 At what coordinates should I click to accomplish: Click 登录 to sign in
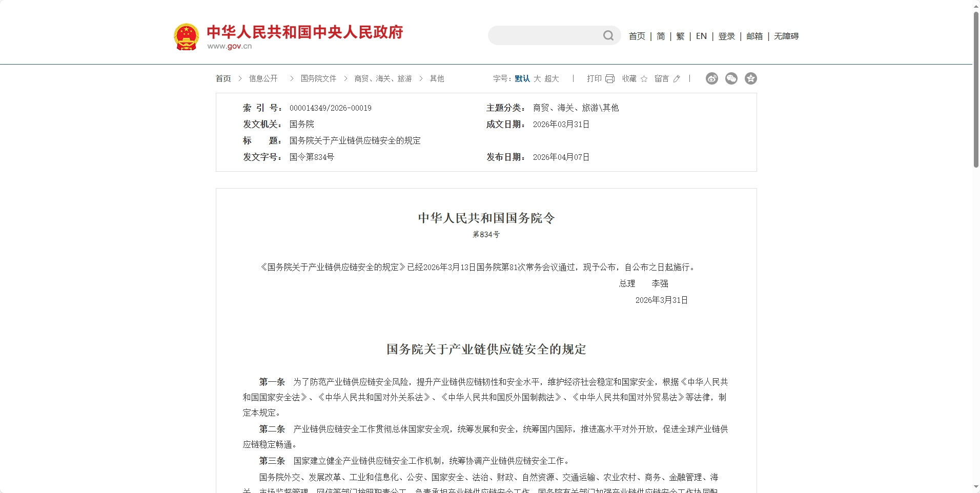point(726,36)
